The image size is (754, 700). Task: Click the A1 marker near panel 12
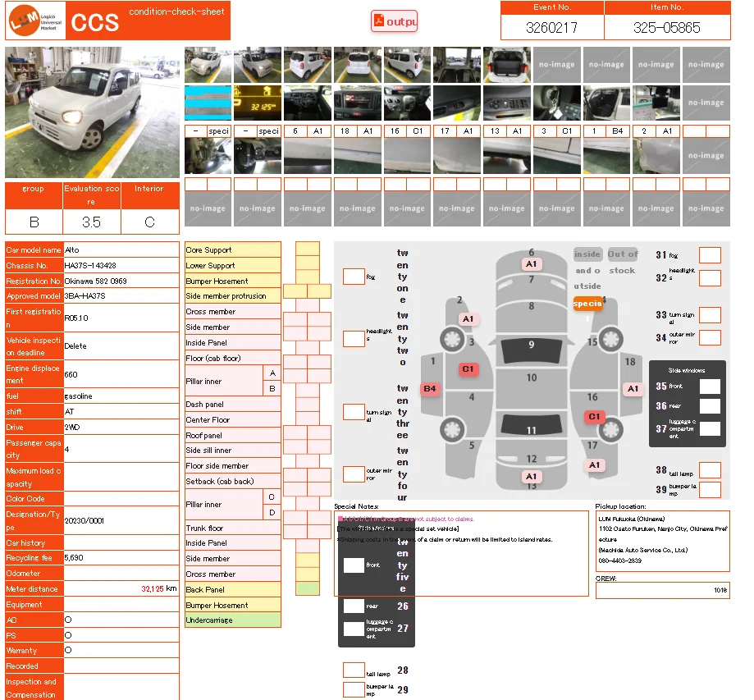[x=531, y=477]
